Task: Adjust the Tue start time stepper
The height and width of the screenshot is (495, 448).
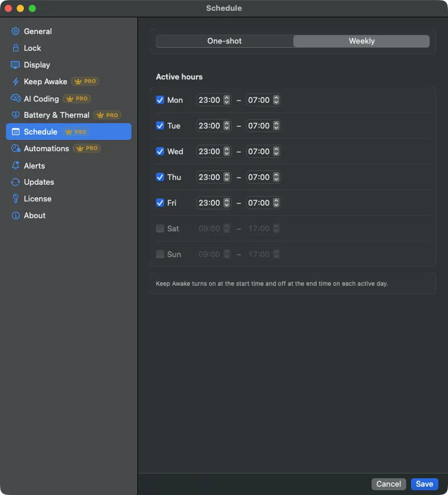Action: pyautogui.click(x=226, y=126)
